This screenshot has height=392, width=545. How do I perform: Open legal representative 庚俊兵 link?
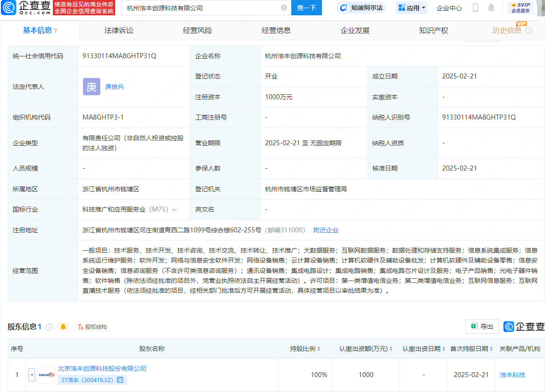tap(114, 87)
